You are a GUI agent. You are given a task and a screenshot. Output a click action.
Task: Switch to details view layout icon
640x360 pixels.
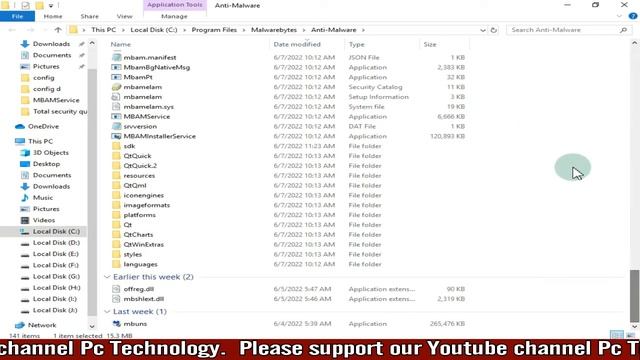617,336
